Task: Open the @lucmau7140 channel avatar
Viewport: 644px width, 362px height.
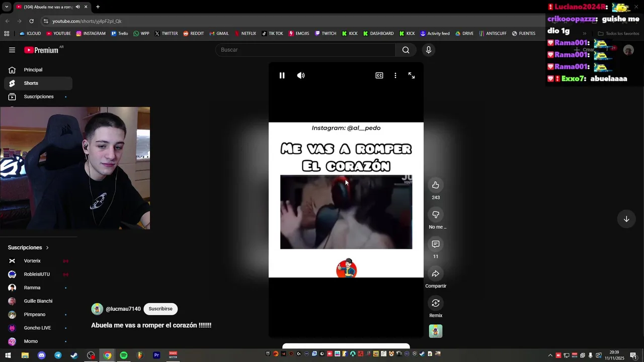Action: point(97,309)
